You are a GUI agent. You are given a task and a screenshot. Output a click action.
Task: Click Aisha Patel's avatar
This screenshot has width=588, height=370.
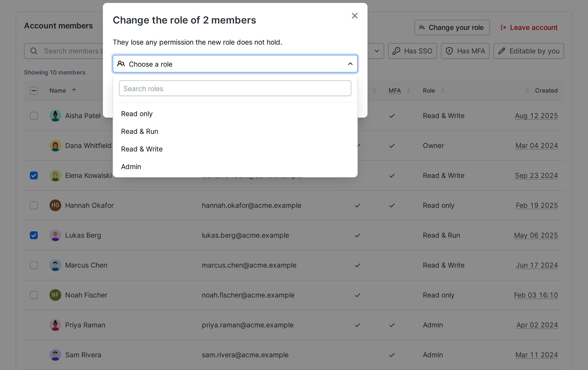[x=55, y=116]
